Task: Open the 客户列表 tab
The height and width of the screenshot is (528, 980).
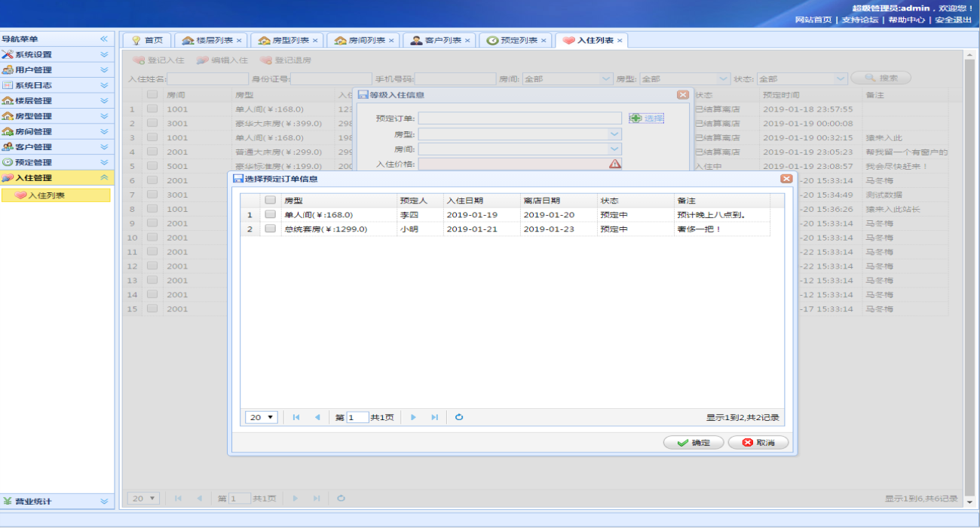Action: point(439,41)
